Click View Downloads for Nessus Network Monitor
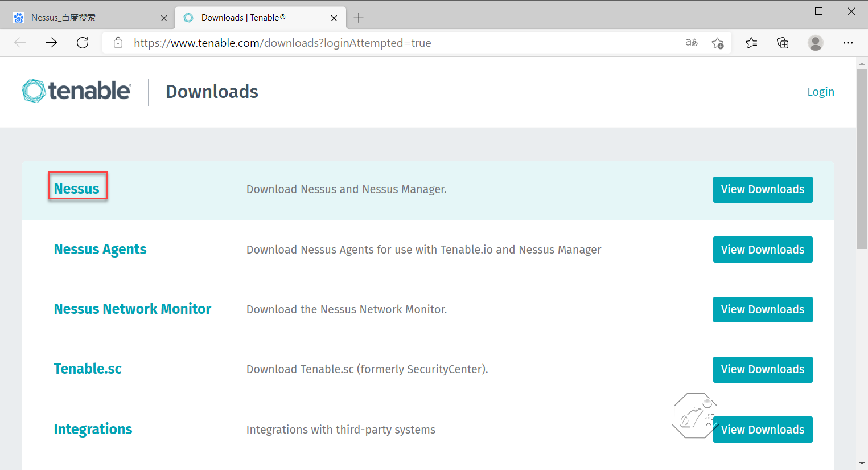 click(x=763, y=309)
